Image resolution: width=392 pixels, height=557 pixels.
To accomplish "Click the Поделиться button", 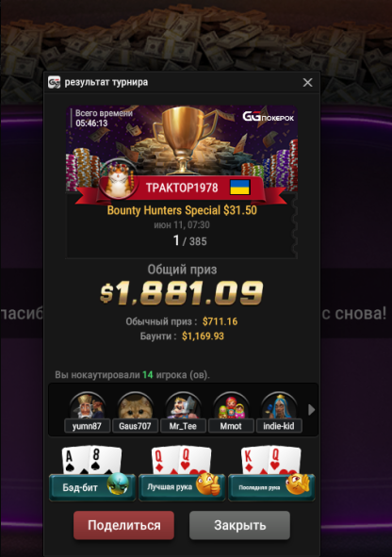I will [x=124, y=525].
